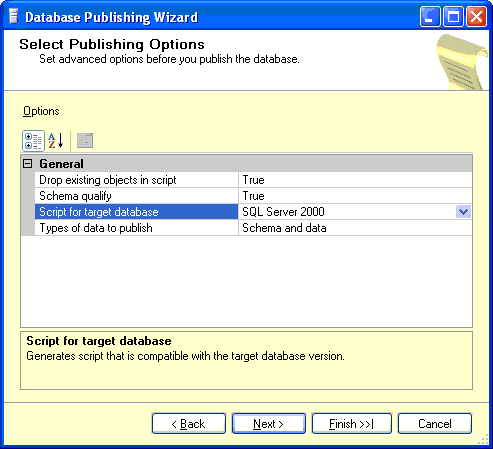
Task: Close the Database Publishing Wizard window
Action: coord(476,16)
